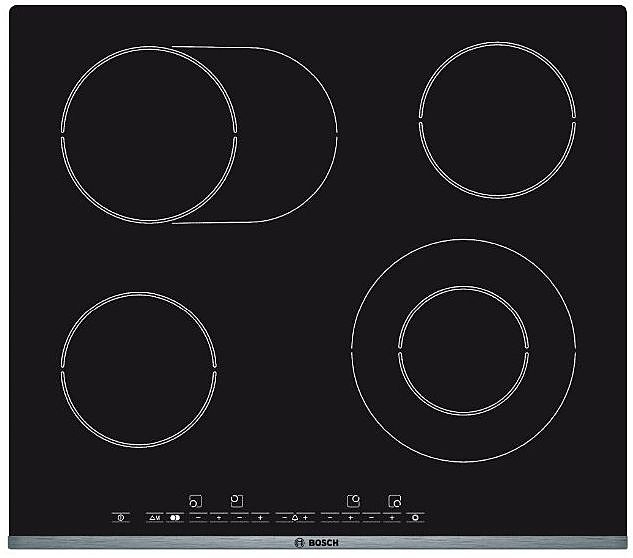633x558 pixels.
Task: Tap the dual-ring activation key at far right
Action: (415, 518)
